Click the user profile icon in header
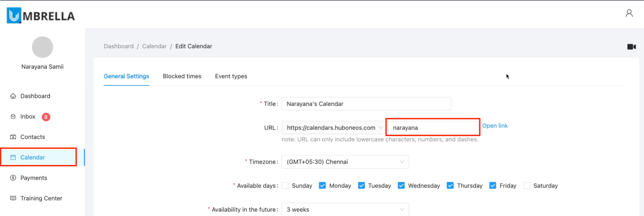The height and width of the screenshot is (216, 644). click(629, 13)
